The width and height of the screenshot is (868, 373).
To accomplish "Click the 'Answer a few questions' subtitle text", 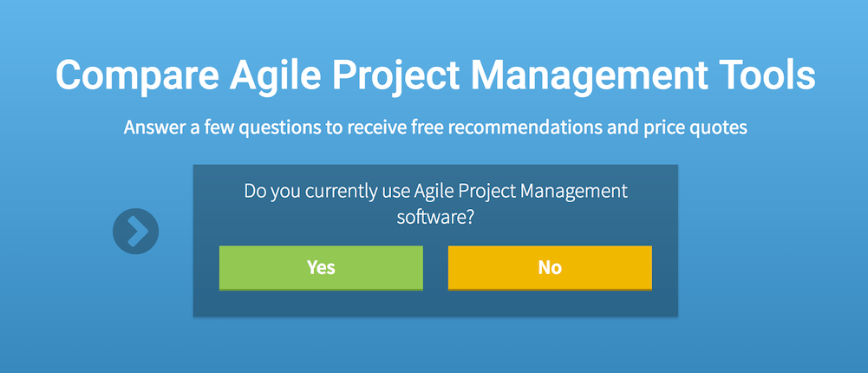I will tap(435, 128).
